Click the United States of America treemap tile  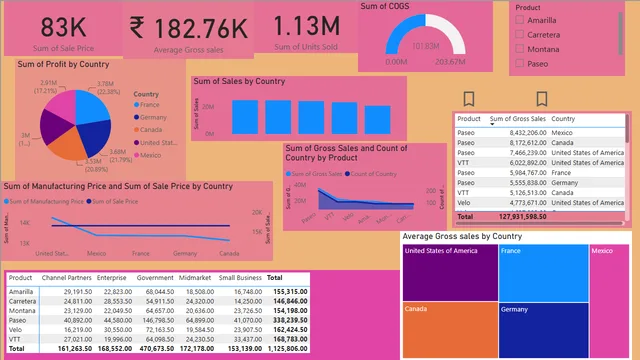[450, 273]
